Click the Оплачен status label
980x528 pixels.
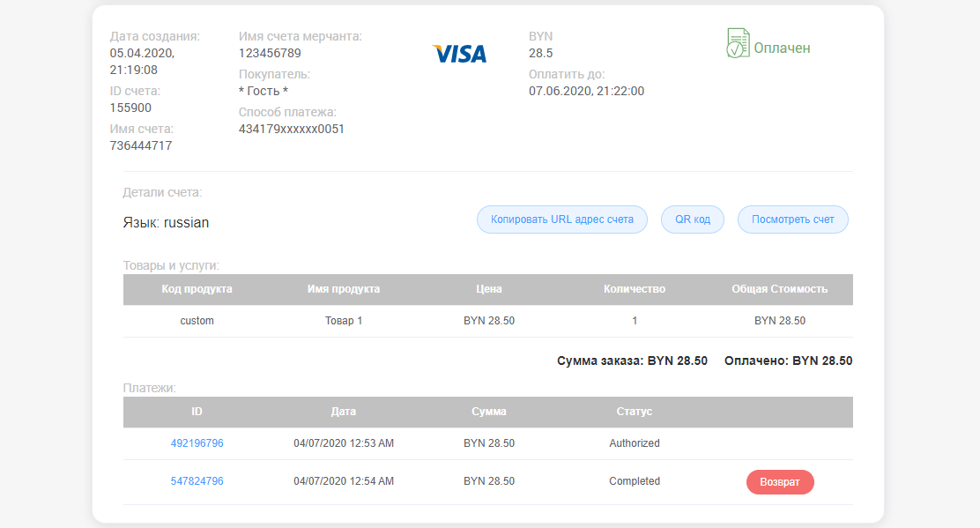(x=781, y=48)
